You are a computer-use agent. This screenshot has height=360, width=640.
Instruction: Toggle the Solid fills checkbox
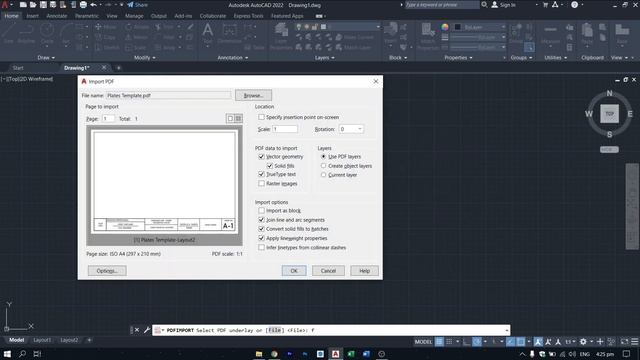point(269,166)
